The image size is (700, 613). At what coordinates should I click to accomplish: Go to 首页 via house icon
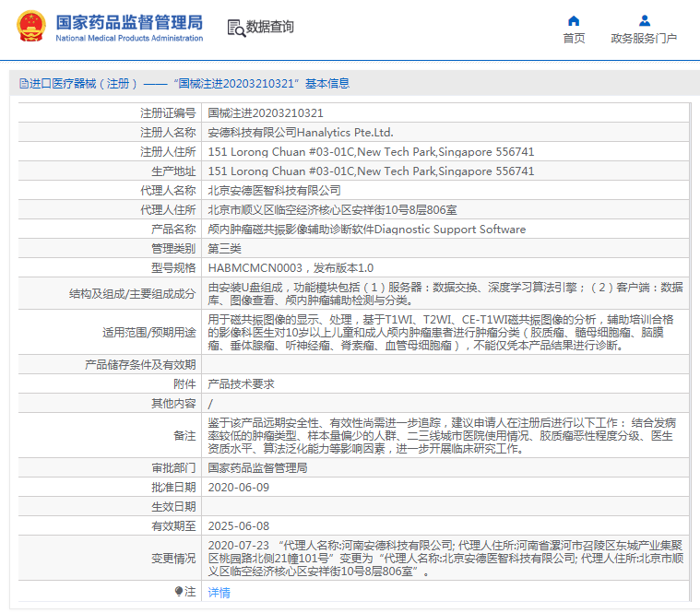click(x=574, y=21)
